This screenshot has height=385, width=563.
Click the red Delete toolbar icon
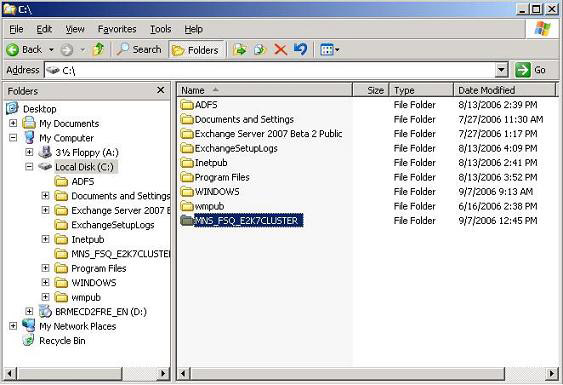[280, 50]
